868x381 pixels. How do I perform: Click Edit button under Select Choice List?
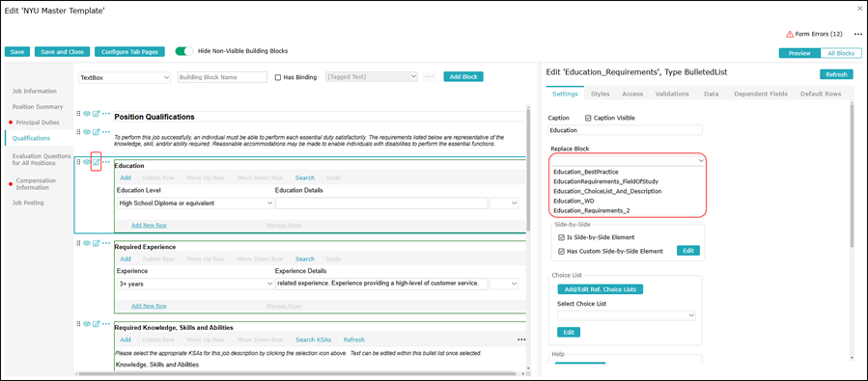click(569, 333)
